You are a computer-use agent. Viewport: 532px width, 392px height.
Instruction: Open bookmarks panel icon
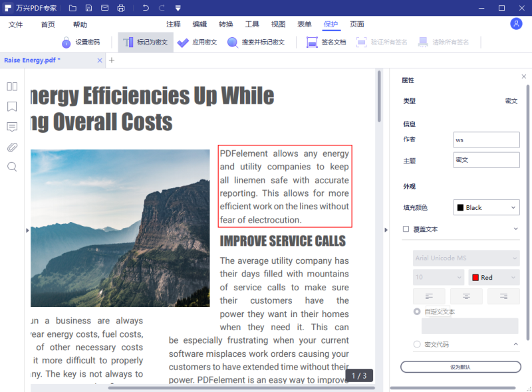coord(12,106)
